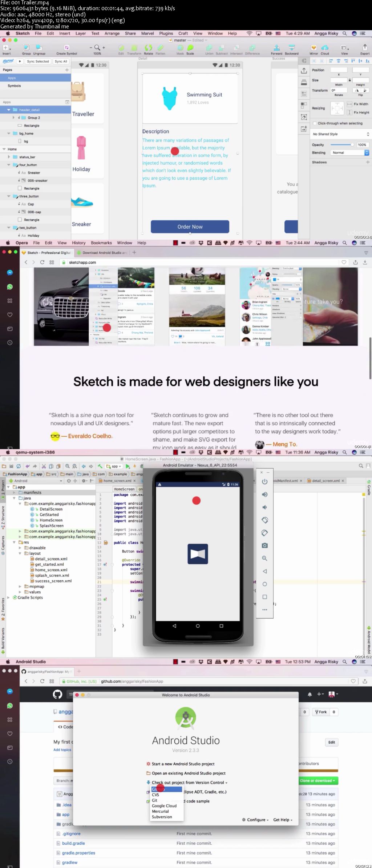Select the Symbols page in Sketch

click(14, 86)
